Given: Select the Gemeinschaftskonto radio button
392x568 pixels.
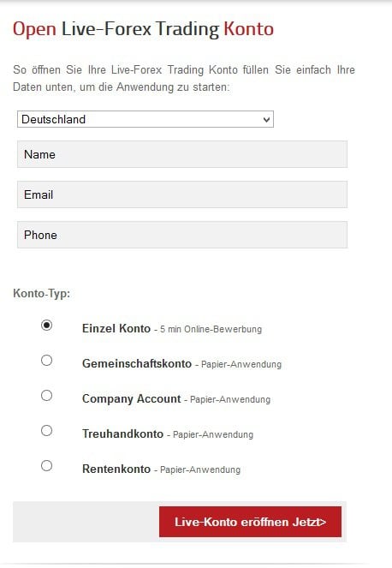Looking at the screenshot, I should pyautogui.click(x=46, y=360).
